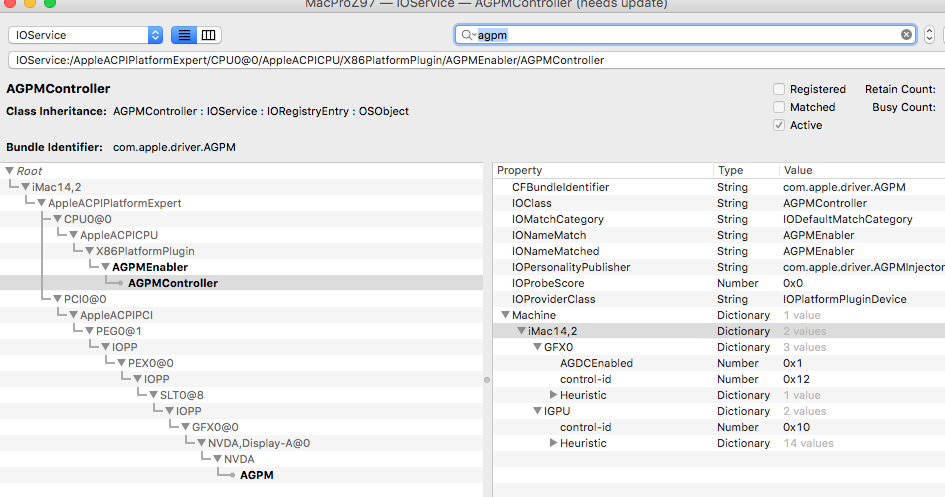Click the IODefaultMatchCategory value

point(847,219)
